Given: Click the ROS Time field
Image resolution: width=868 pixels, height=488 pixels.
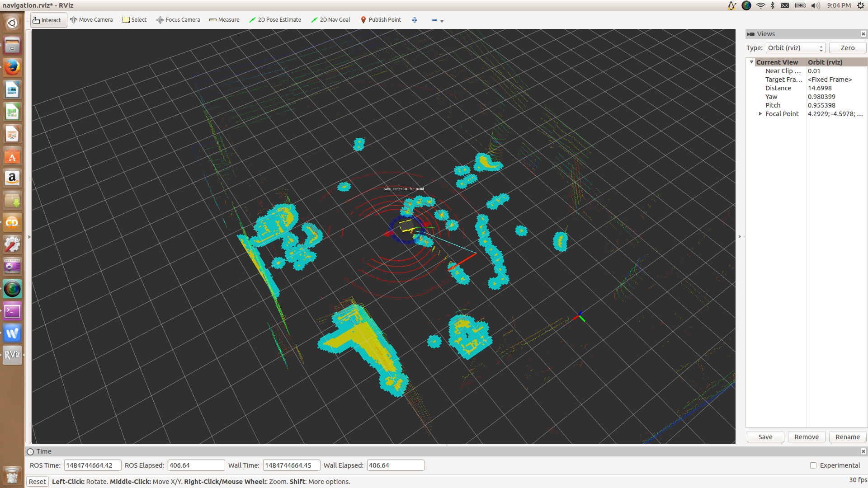Looking at the screenshot, I should coord(93,465).
